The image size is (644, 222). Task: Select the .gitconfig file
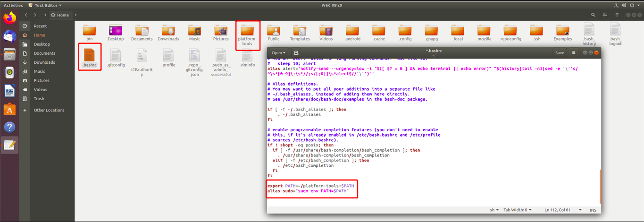pyautogui.click(x=116, y=58)
